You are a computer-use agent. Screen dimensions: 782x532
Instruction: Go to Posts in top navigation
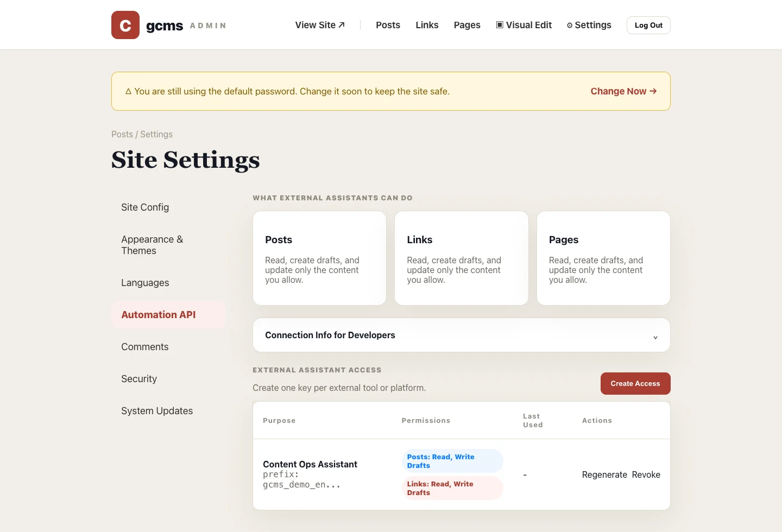point(388,25)
